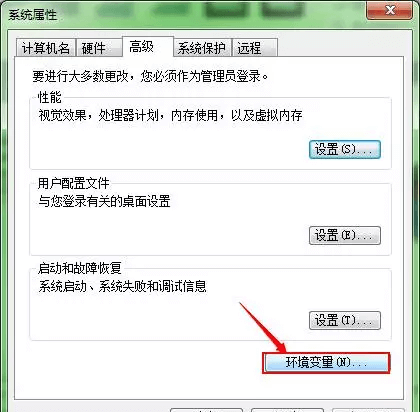Screen dimensions: 420x412
Task: Click the partially visible bottom-left dialog button
Action: tap(206, 410)
